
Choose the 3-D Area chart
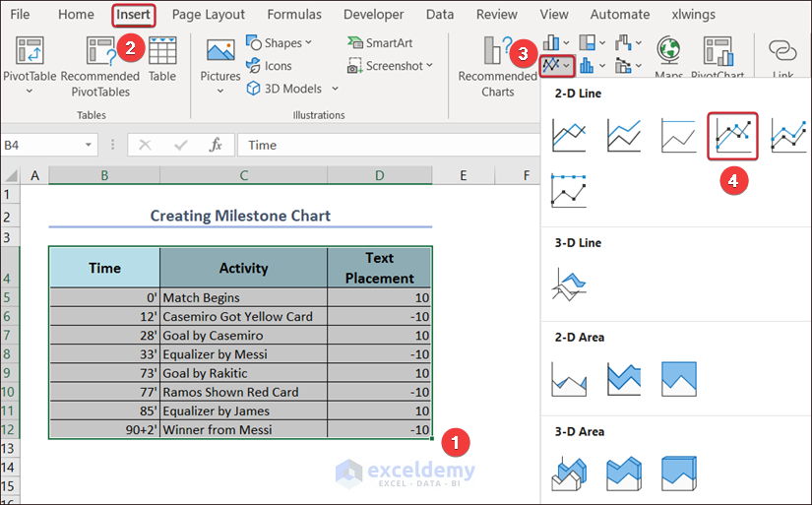coord(569,473)
